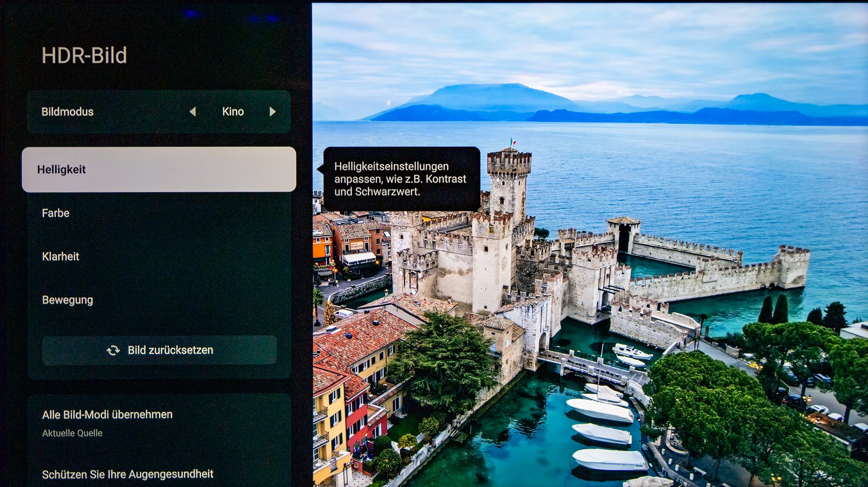This screenshot has width=868, height=487.
Task: Click the Helligkeitseinstellungen tooltip bubble
Action: pyautogui.click(x=401, y=179)
